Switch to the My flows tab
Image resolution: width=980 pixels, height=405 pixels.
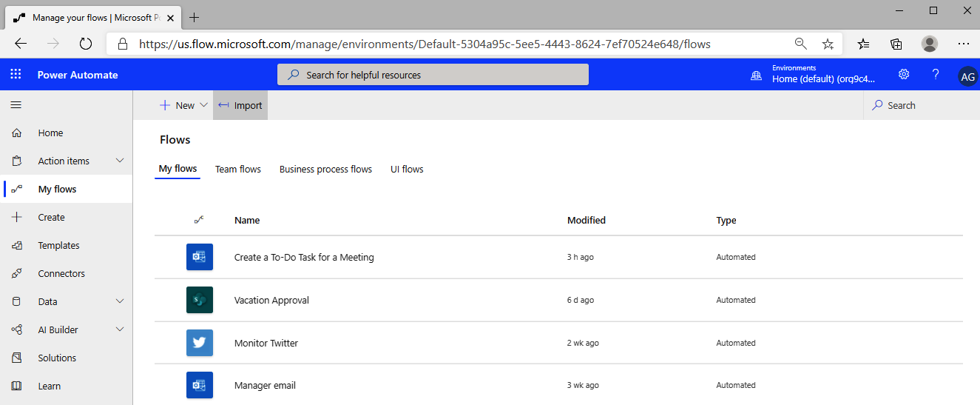178,169
